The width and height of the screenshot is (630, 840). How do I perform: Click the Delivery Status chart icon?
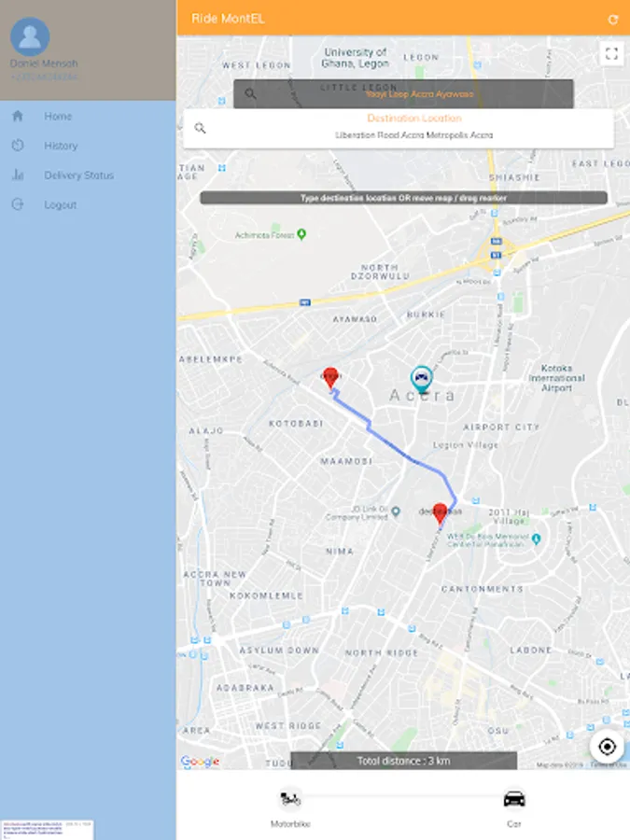point(18,175)
